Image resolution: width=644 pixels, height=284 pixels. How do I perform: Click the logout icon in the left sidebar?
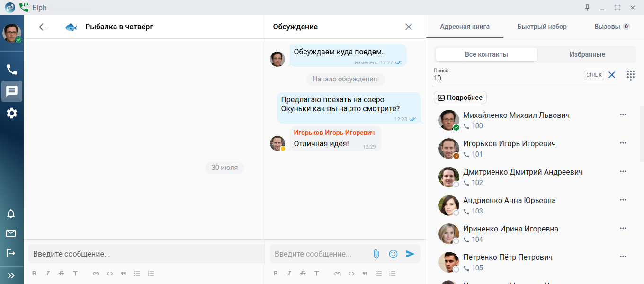pos(11,253)
